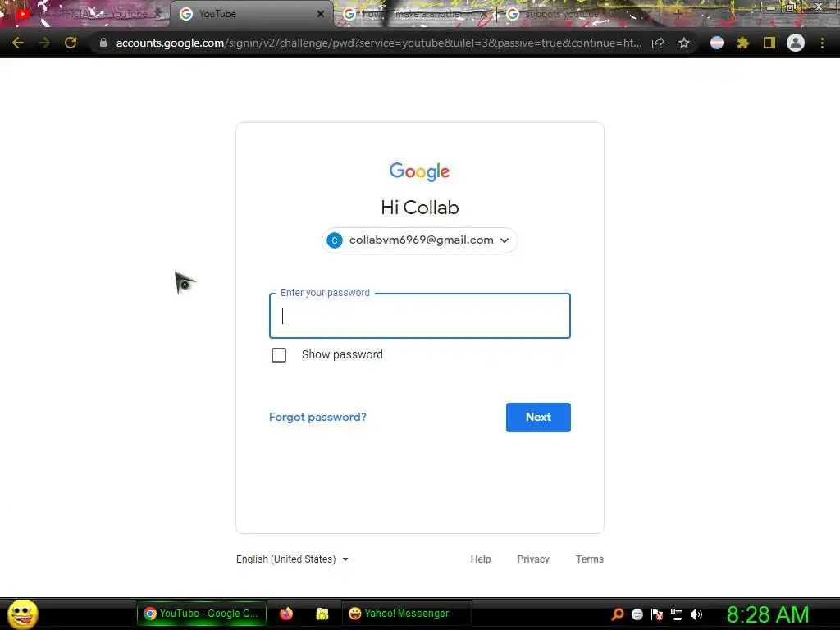This screenshot has width=840, height=630.
Task: Toggle the browser side panel icon
Action: tap(769, 43)
